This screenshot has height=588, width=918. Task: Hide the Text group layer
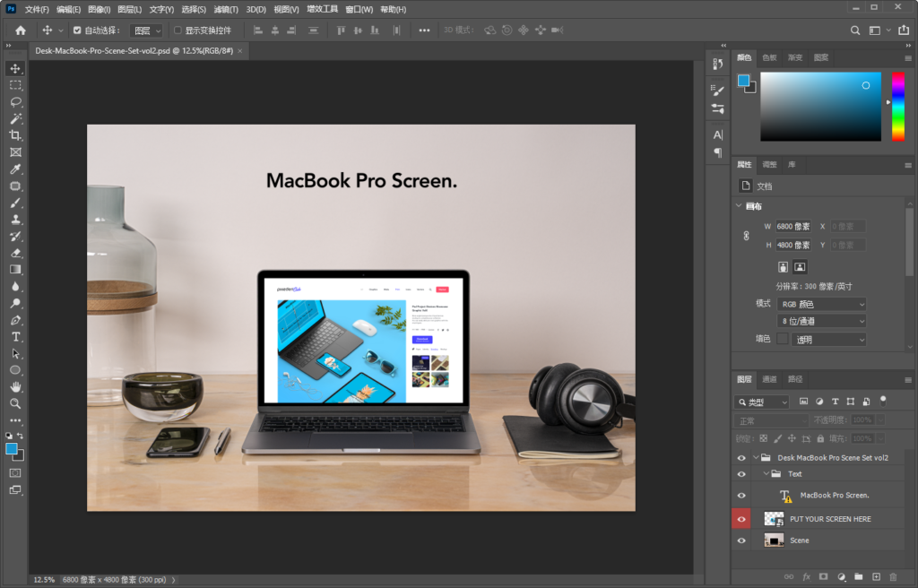(x=741, y=474)
